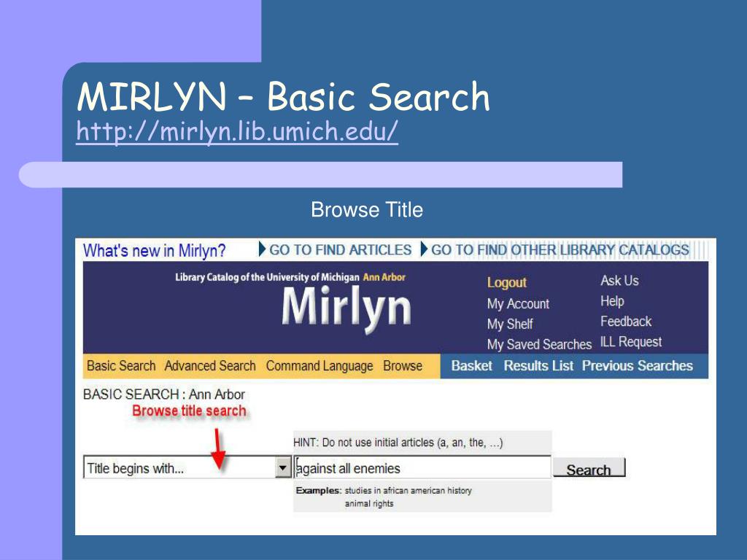The width and height of the screenshot is (747, 560).
Task: Open the Results List
Action: 539,366
